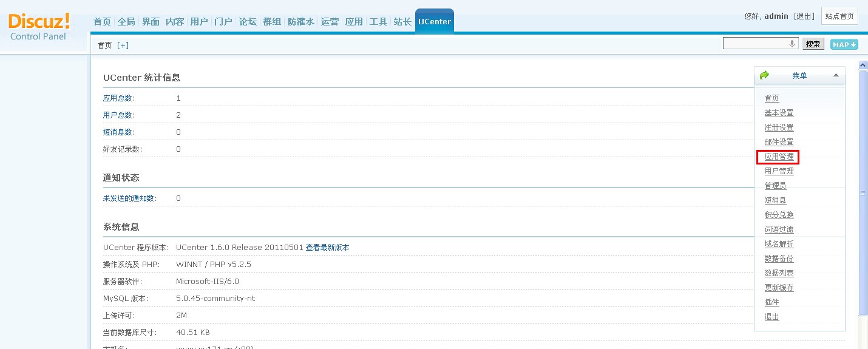This screenshot has width=868, height=349.
Task: Click the 查看最新版本 link
Action: [x=327, y=248]
